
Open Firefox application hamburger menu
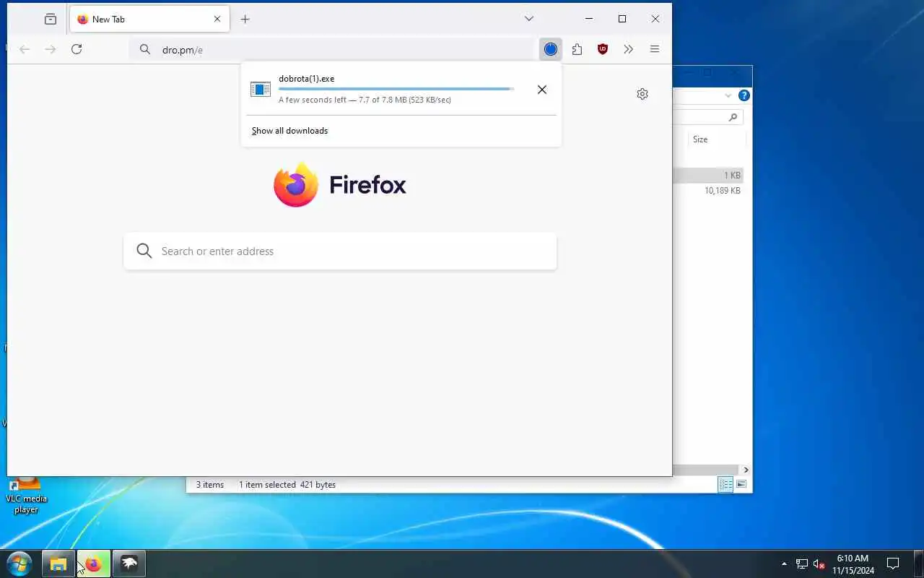pos(655,49)
